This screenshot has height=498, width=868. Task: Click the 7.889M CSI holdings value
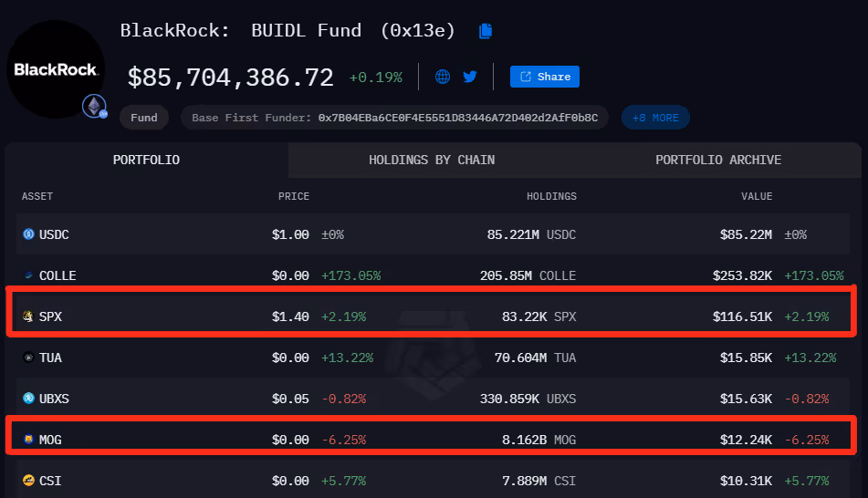[539, 481]
